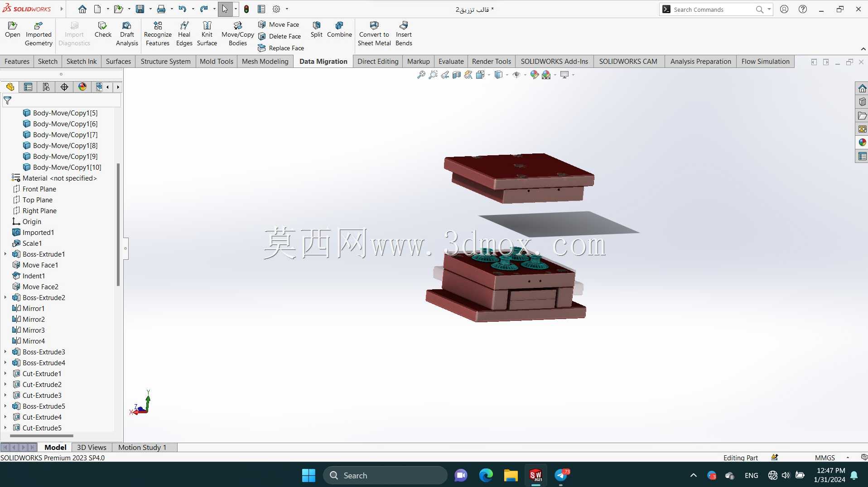Activate the Combine tool

[339, 30]
